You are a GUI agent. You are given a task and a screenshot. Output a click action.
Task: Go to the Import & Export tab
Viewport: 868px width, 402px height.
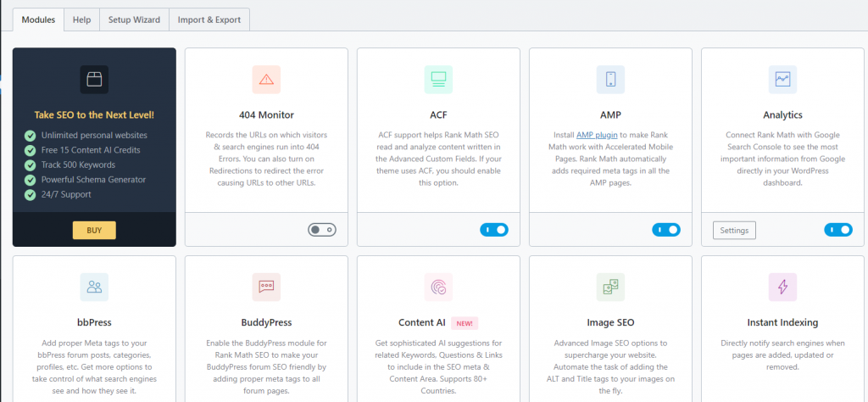(x=209, y=20)
